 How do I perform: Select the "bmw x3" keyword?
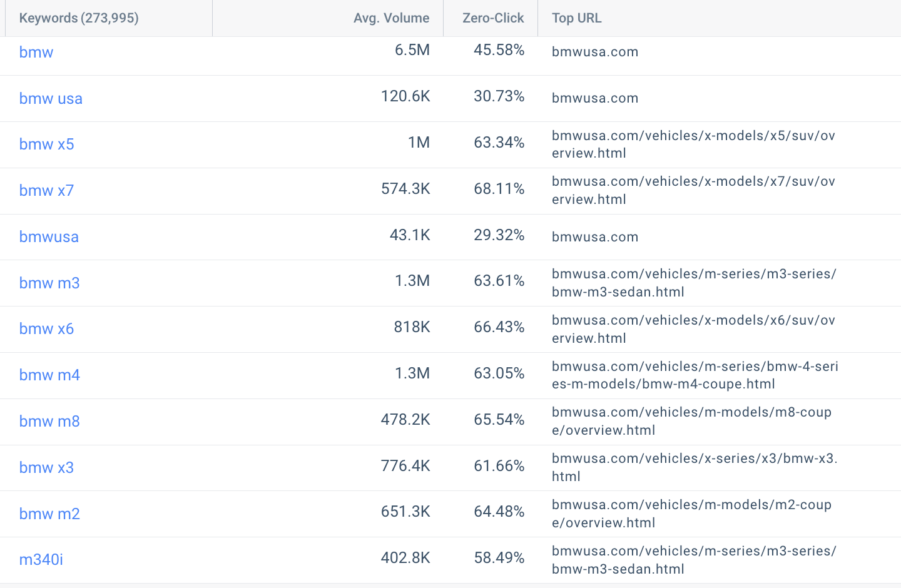pyautogui.click(x=46, y=467)
